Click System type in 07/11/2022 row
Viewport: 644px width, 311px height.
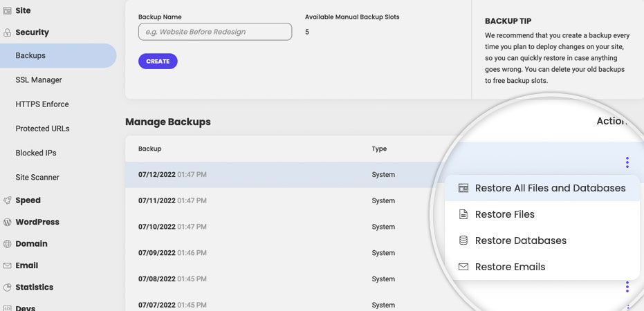tap(383, 200)
